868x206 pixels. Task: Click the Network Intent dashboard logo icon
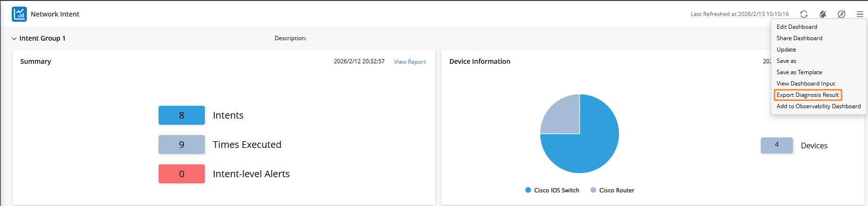[19, 14]
